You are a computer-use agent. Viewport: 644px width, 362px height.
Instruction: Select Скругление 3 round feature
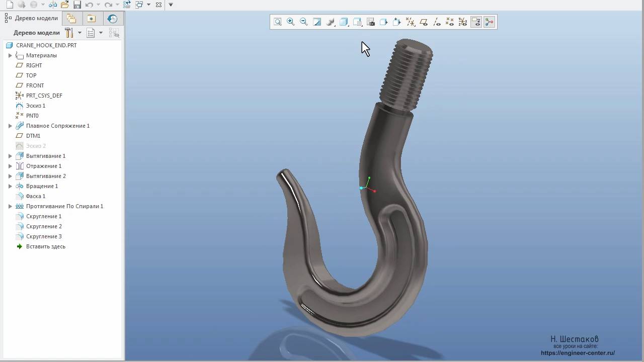[44, 236]
